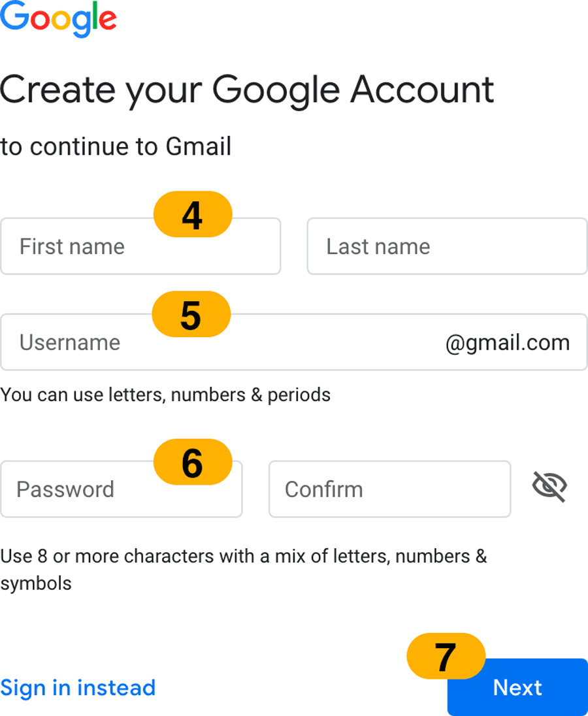Open the 'Sign in instead' link
Screen dimensions: 588x716
pyautogui.click(x=78, y=687)
